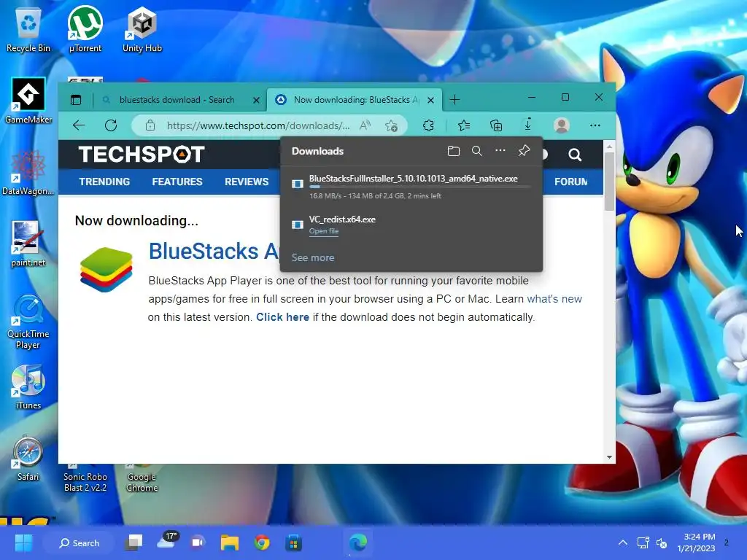Open downloads folder from Downloads panel
Image resolution: width=747 pixels, height=560 pixels.
click(454, 151)
